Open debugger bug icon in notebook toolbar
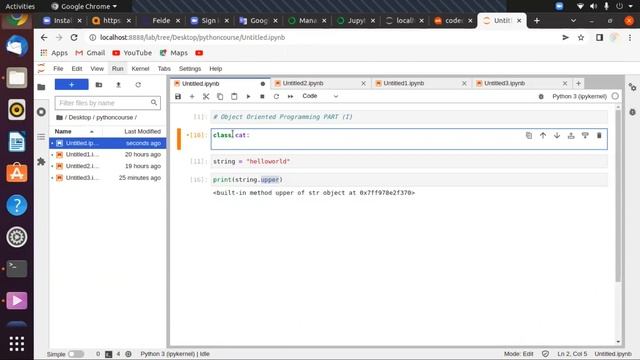This screenshot has width=640, height=360. pos(541,96)
